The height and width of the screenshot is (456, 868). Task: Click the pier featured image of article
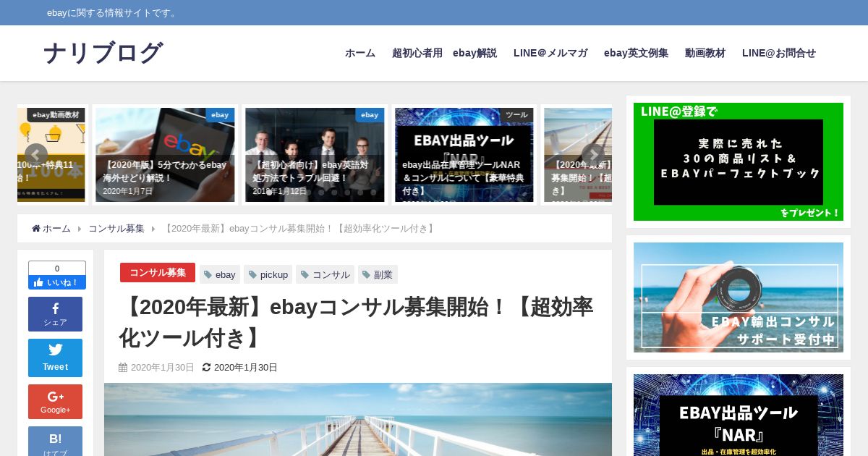click(358, 420)
